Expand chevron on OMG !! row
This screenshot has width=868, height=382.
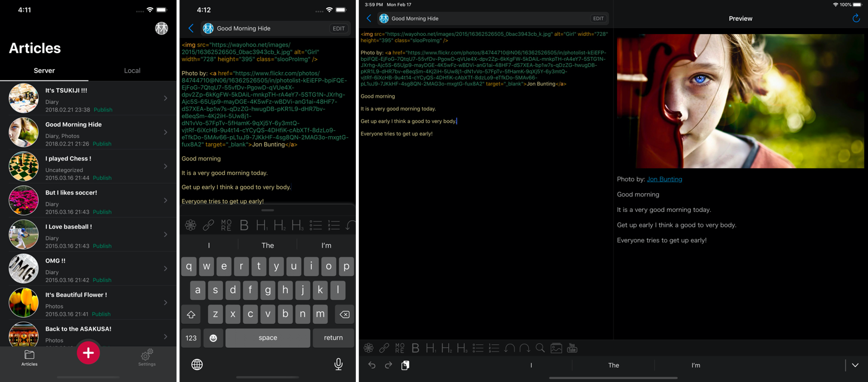click(x=166, y=269)
